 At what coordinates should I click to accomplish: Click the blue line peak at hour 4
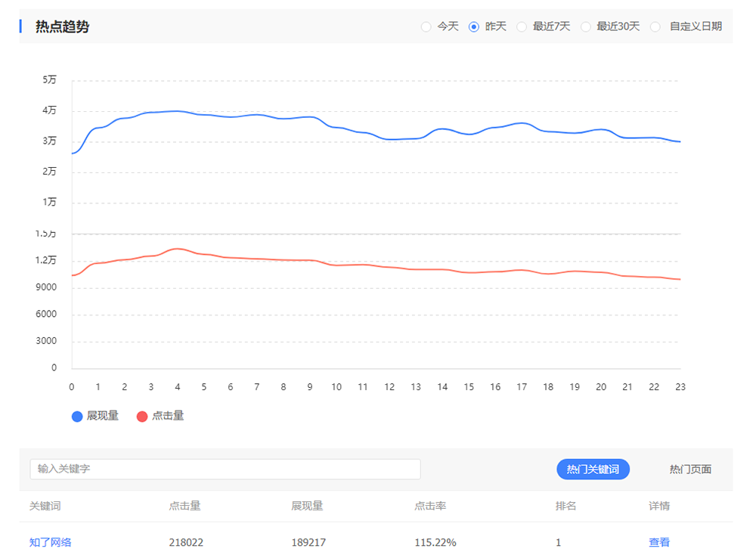178,111
